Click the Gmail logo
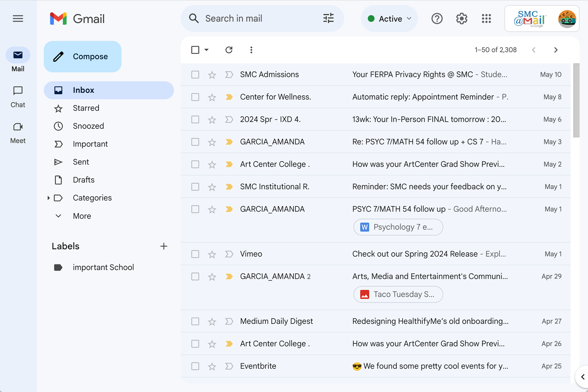 (x=77, y=19)
